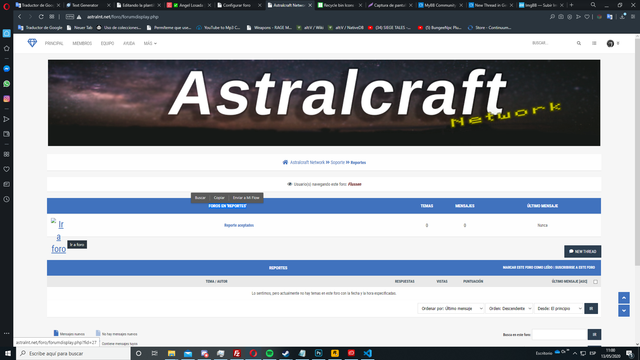Open the Ordenar por: Último mensaje dropdown
The height and width of the screenshot is (360, 640).
[451, 309]
